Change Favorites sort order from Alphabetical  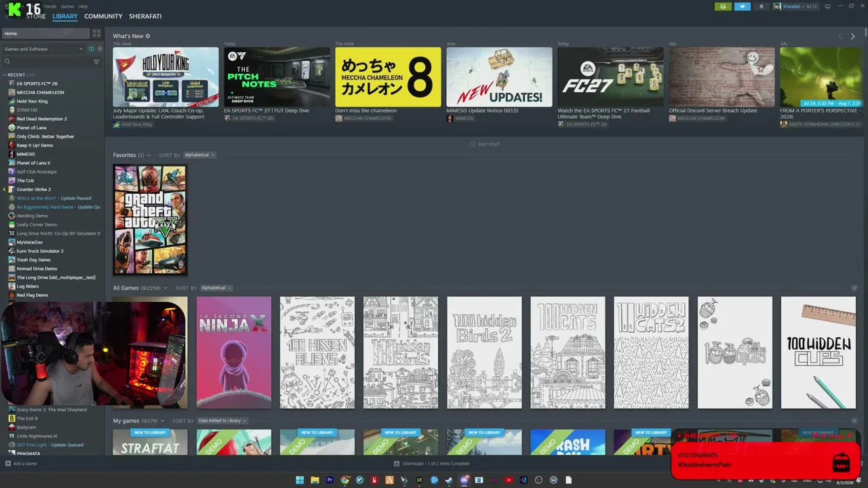click(x=199, y=155)
